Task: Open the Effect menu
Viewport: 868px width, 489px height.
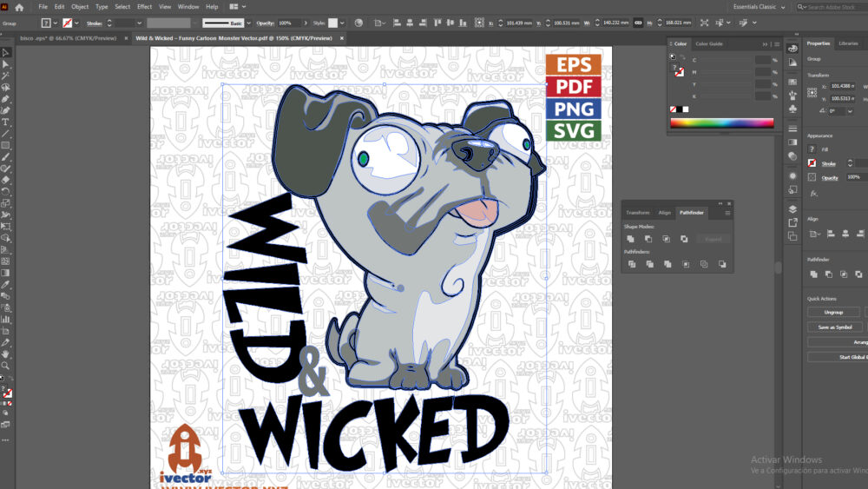Action: pyautogui.click(x=144, y=7)
